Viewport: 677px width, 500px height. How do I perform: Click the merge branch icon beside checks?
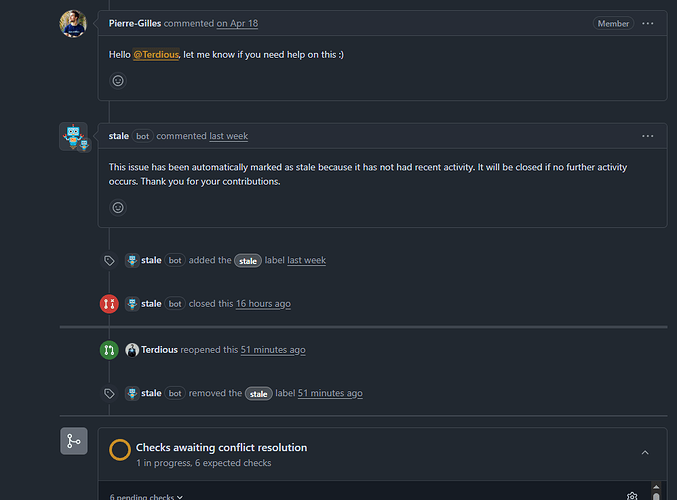(74, 441)
